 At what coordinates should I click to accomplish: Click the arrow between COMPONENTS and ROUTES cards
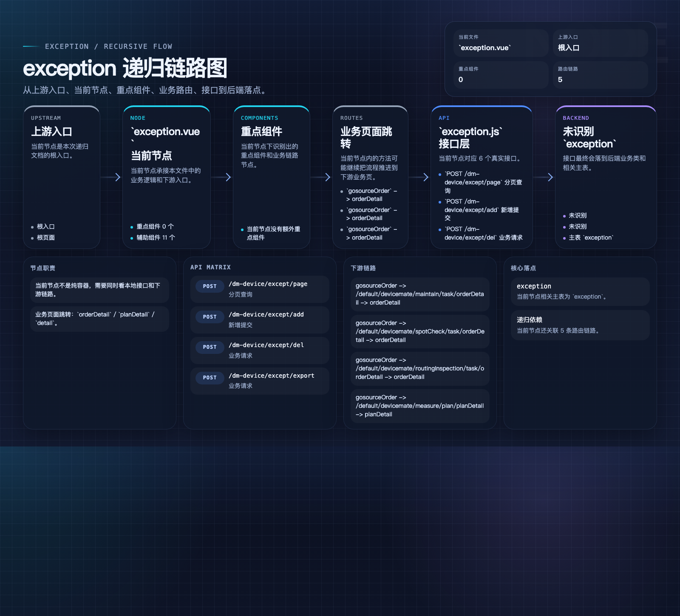click(x=321, y=177)
